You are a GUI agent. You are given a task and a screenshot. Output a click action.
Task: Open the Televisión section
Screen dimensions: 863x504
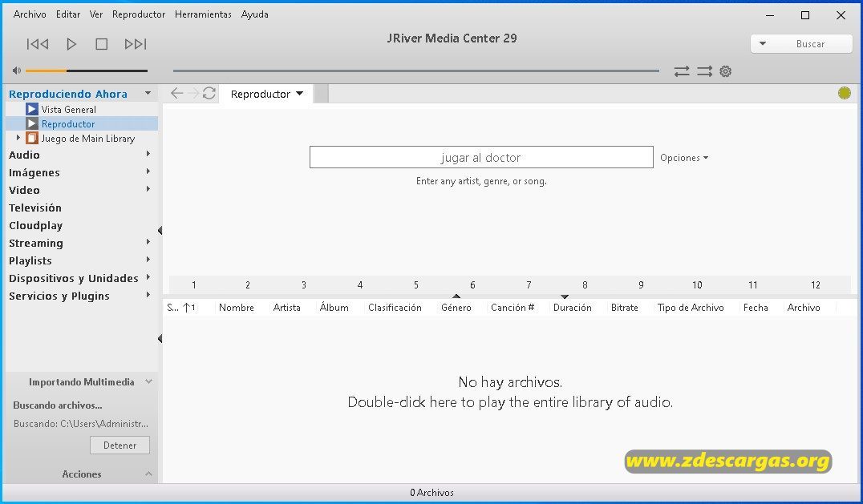(x=35, y=208)
